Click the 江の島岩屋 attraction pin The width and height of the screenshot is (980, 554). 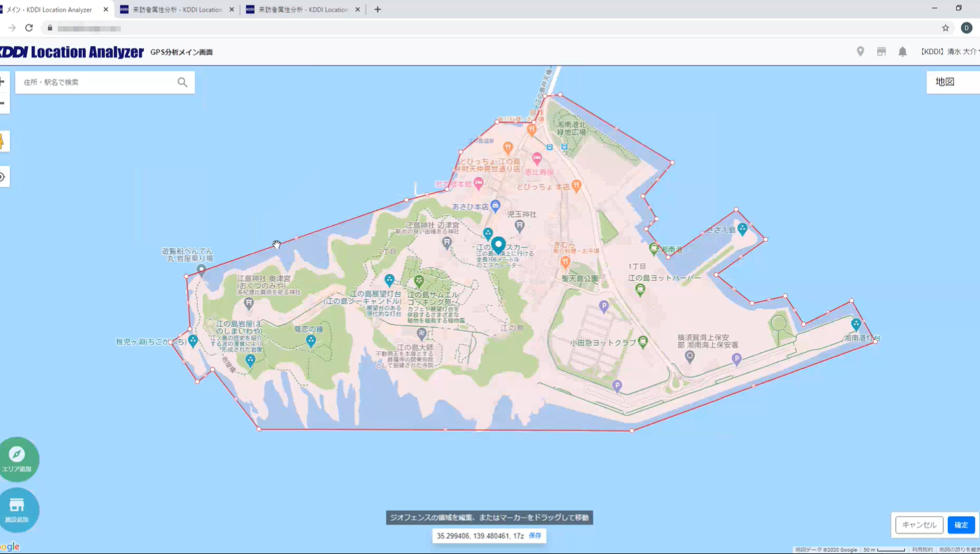(250, 360)
